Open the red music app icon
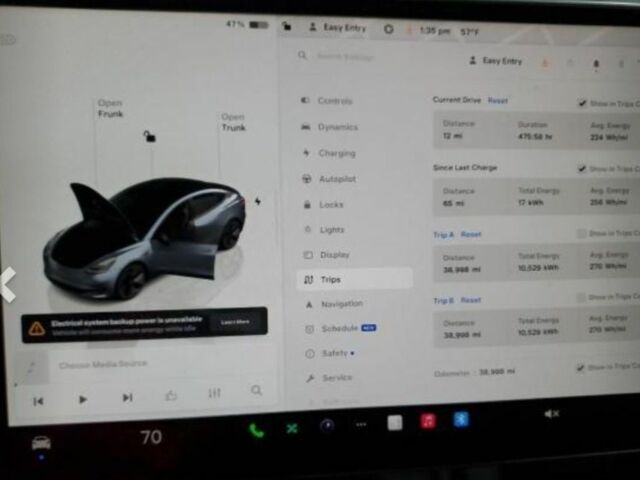Image resolution: width=640 pixels, height=480 pixels. click(x=428, y=421)
